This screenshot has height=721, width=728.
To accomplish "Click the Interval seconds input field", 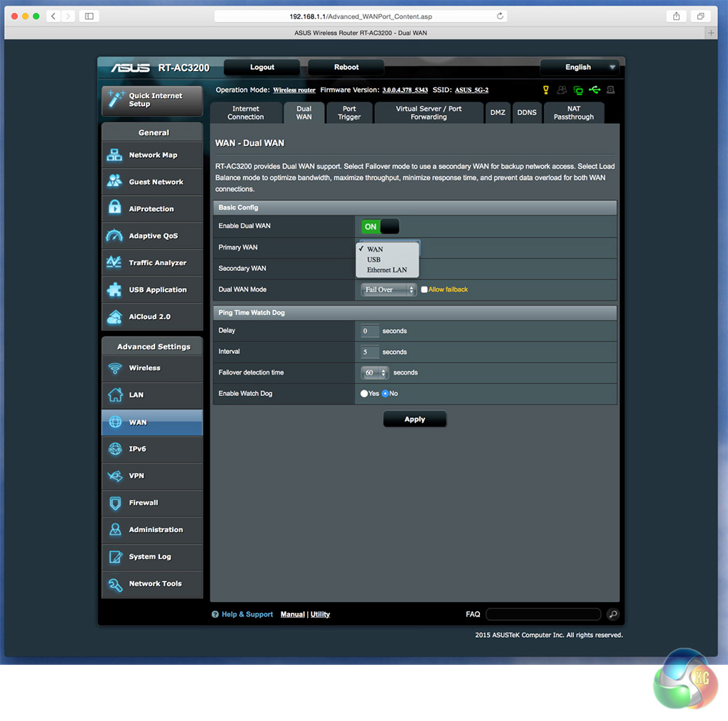I will (x=370, y=352).
